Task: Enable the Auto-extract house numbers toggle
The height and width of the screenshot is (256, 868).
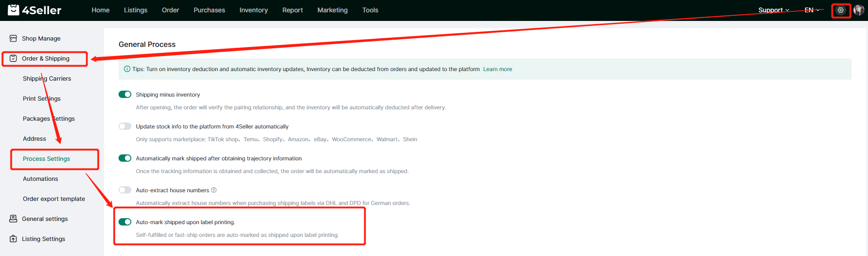Action: point(125,190)
